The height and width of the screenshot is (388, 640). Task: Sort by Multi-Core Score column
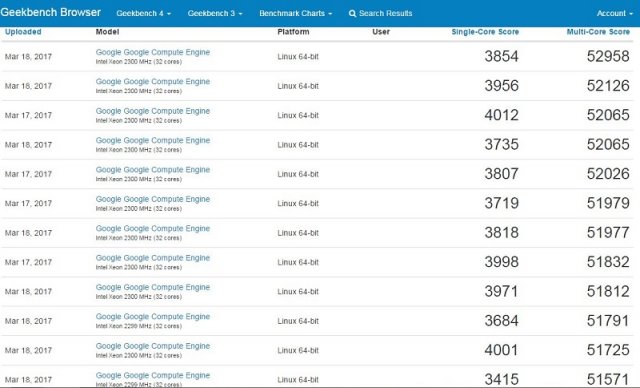click(x=598, y=32)
